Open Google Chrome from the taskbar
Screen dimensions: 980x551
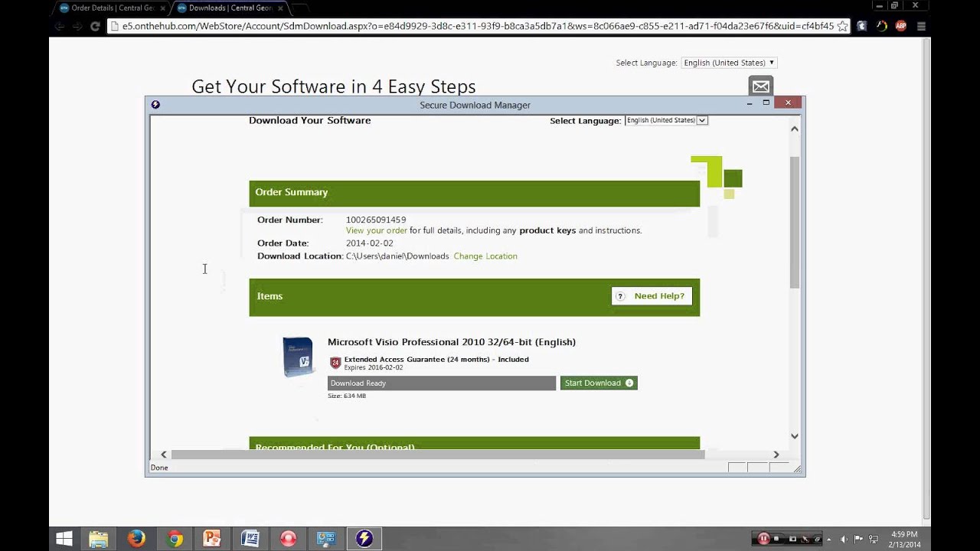[x=175, y=539]
